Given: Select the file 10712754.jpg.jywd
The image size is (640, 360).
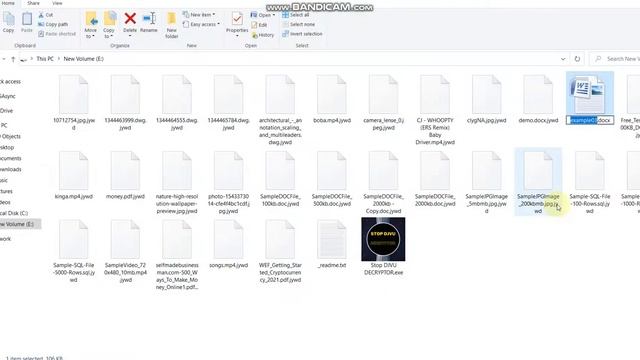Looking at the screenshot, I should point(74,103).
